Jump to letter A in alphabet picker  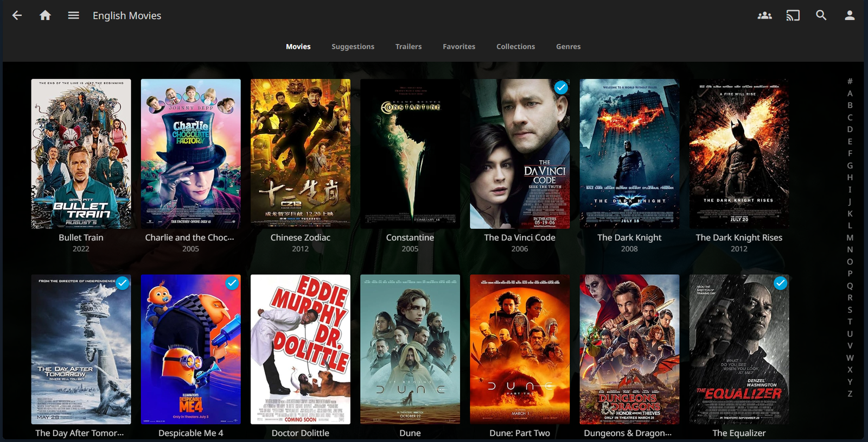pos(850,93)
